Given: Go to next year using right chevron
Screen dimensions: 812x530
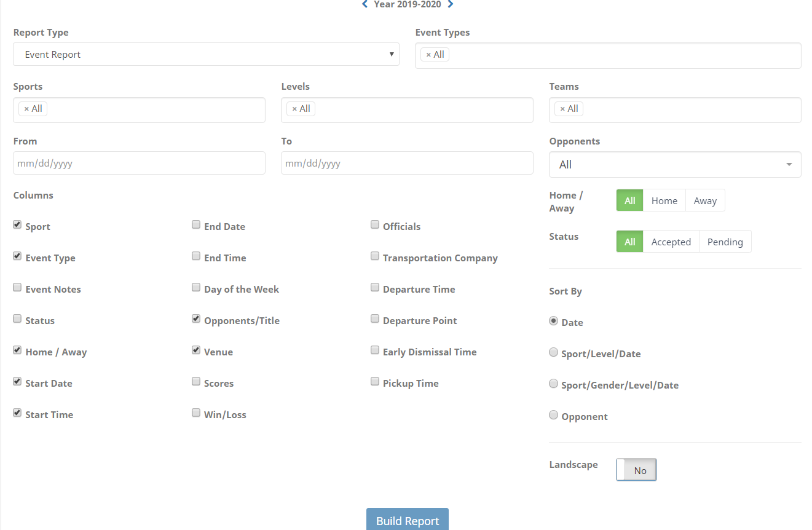Looking at the screenshot, I should click(451, 4).
